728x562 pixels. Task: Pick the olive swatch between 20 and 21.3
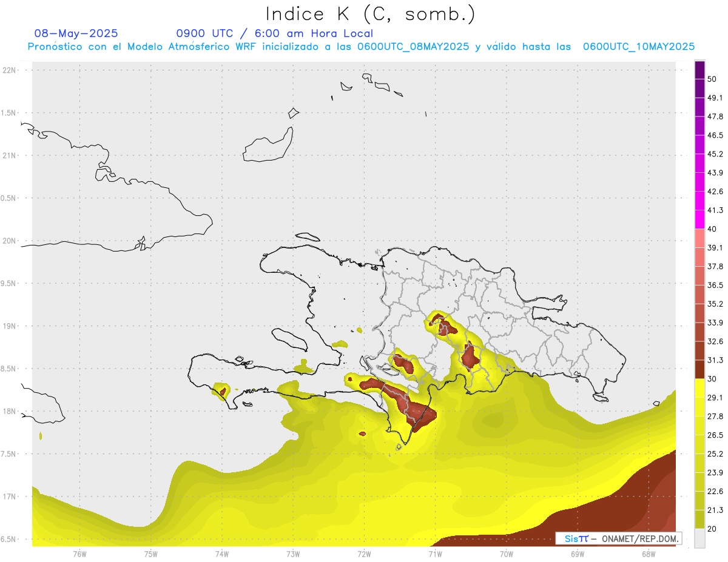click(x=699, y=519)
